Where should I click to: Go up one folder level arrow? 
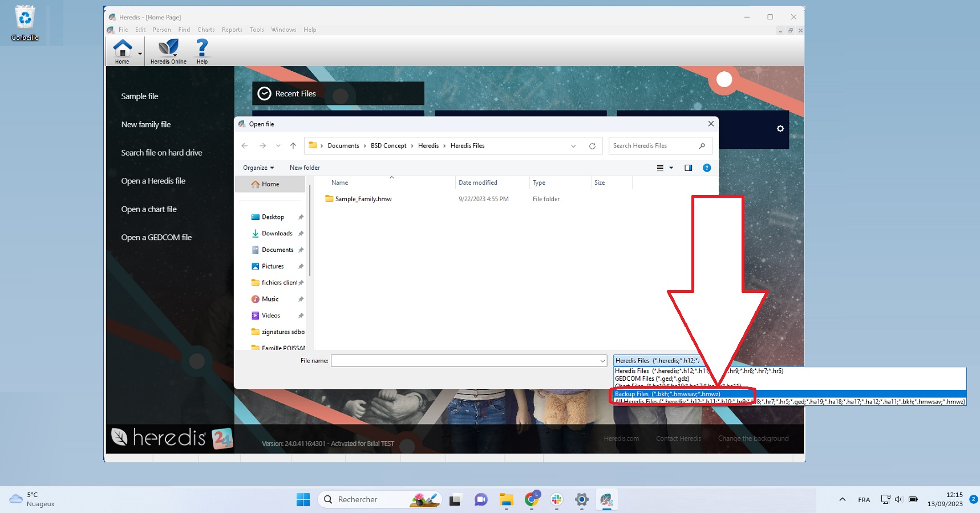(293, 146)
